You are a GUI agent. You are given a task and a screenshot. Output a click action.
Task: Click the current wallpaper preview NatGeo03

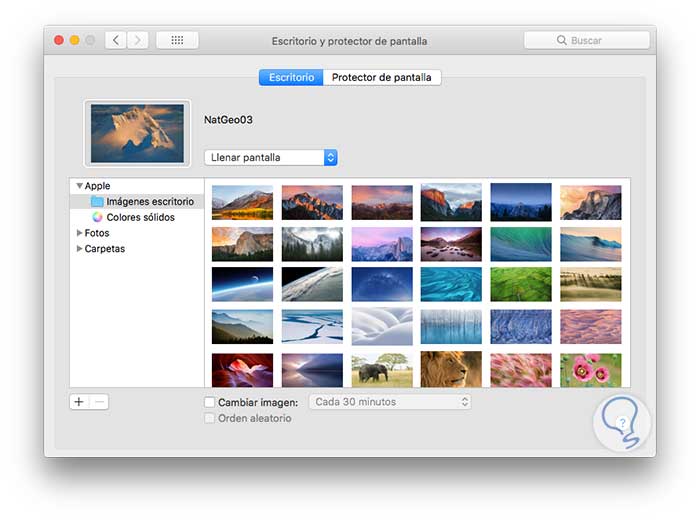pos(138,133)
